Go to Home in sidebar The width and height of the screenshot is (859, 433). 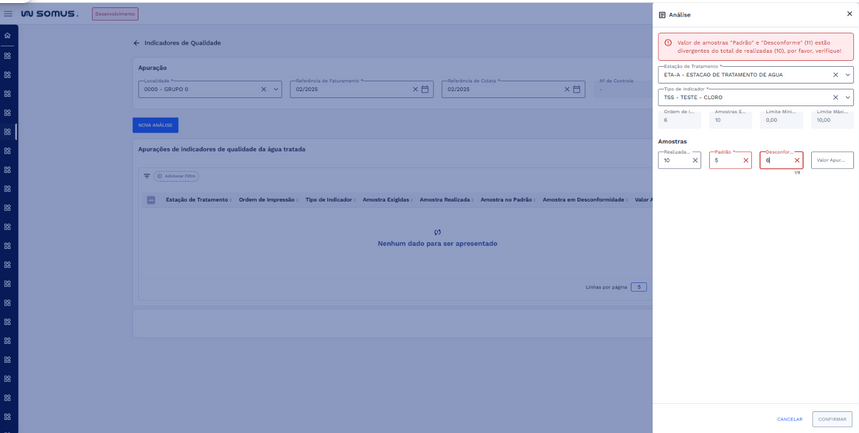tap(7, 36)
